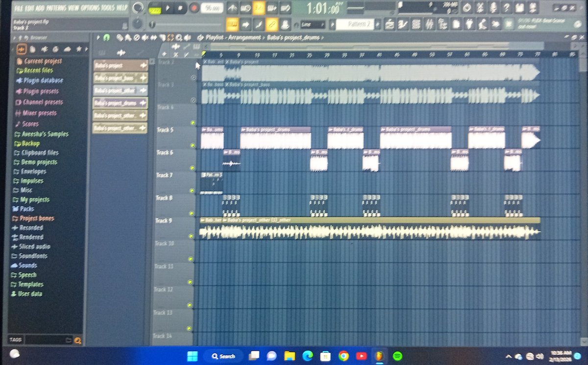Toggle the song/pattern mode switch
The height and width of the screenshot is (365, 588).
154,9
